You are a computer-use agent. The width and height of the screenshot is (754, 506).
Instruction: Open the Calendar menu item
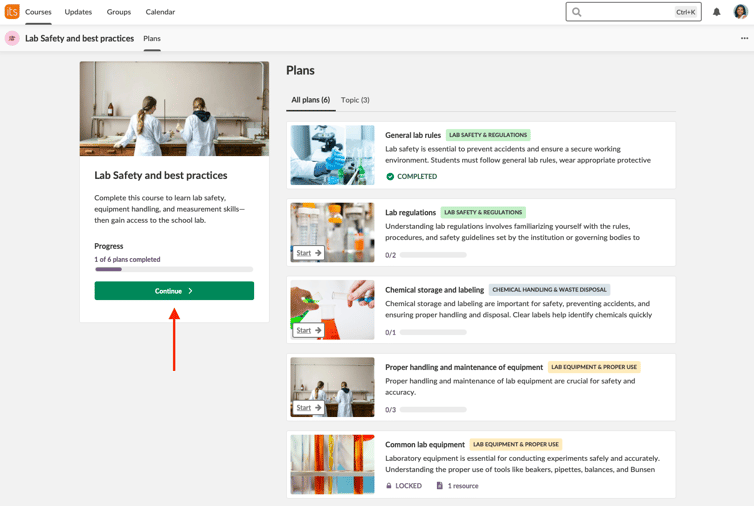160,12
